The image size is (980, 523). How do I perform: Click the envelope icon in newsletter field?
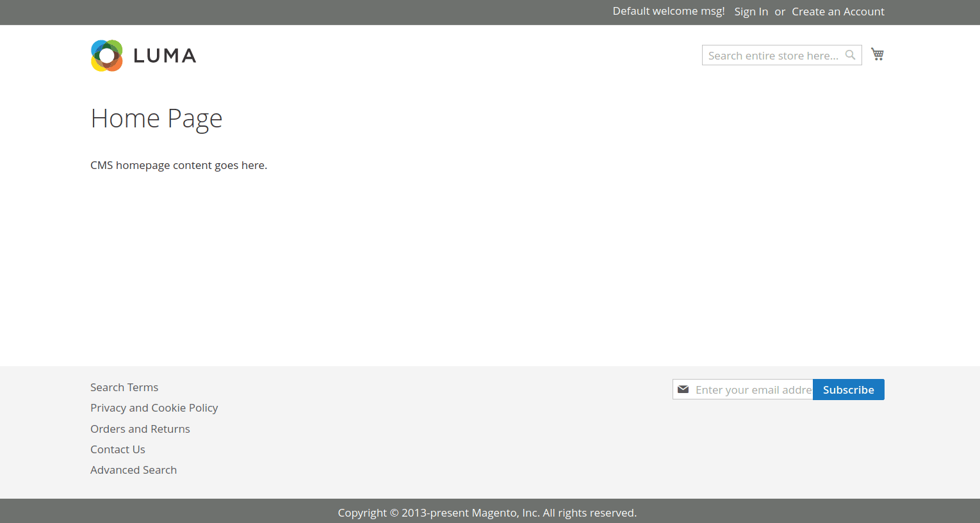pos(683,389)
